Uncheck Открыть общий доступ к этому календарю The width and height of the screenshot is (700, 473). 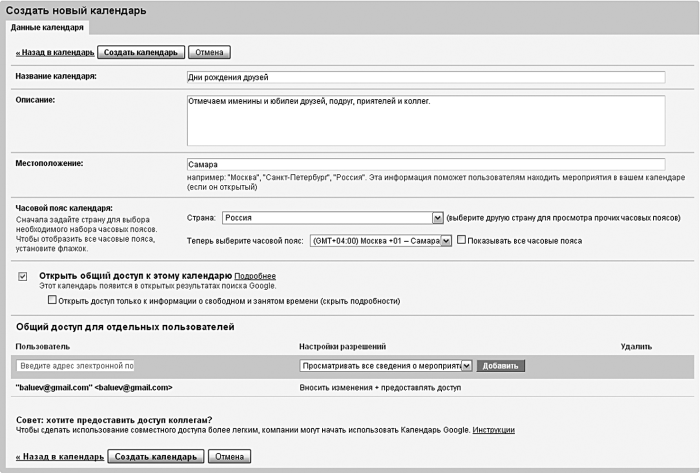tap(23, 276)
